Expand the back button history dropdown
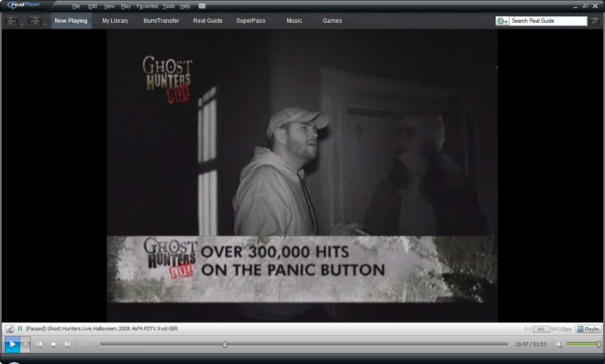Screen dimensions: 605x364 tap(22, 24)
